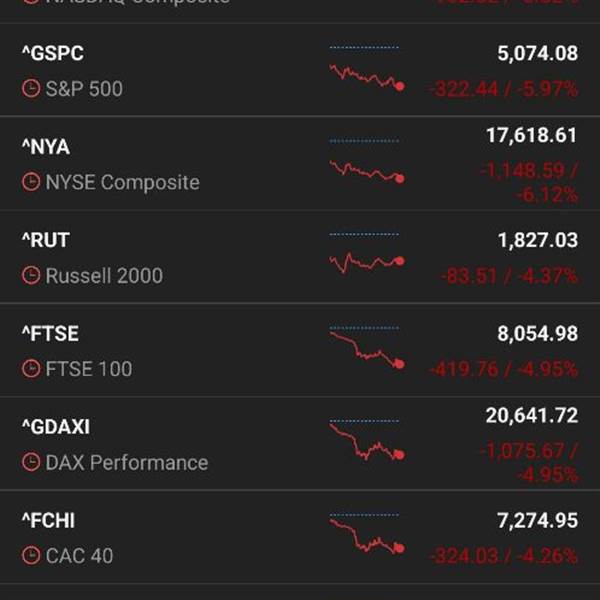Click the clock icon beside Russell 2000
600x600 pixels.
31,276
